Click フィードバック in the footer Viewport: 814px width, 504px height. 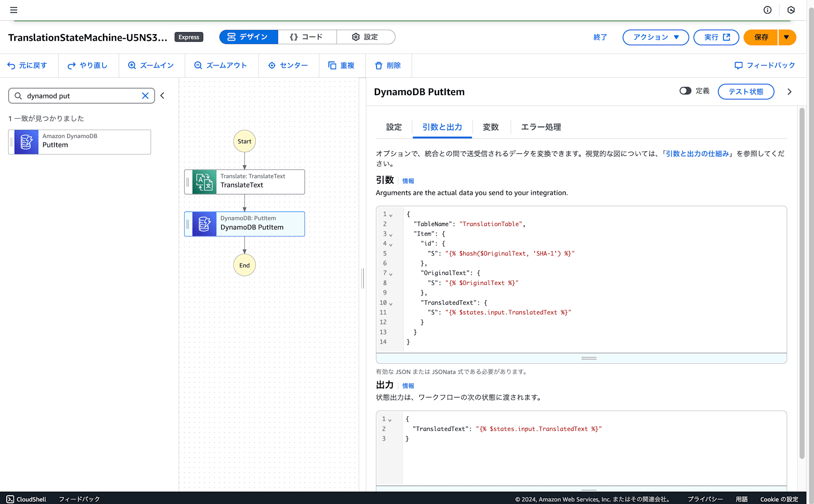click(79, 499)
